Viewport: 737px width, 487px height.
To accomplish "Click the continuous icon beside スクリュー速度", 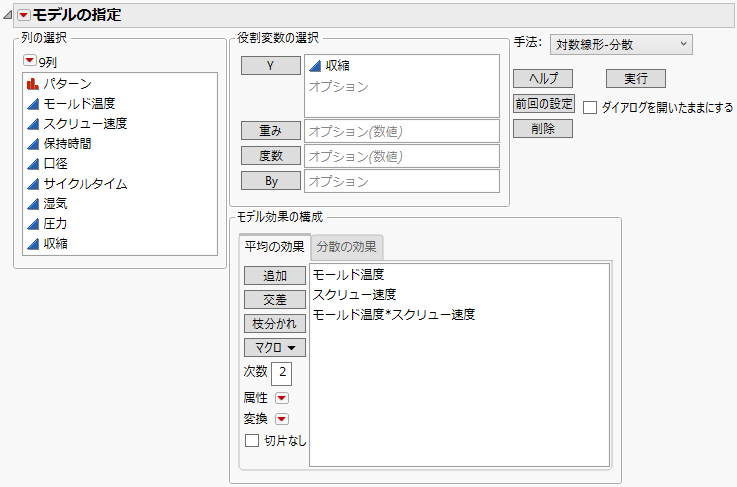I will click(x=32, y=124).
